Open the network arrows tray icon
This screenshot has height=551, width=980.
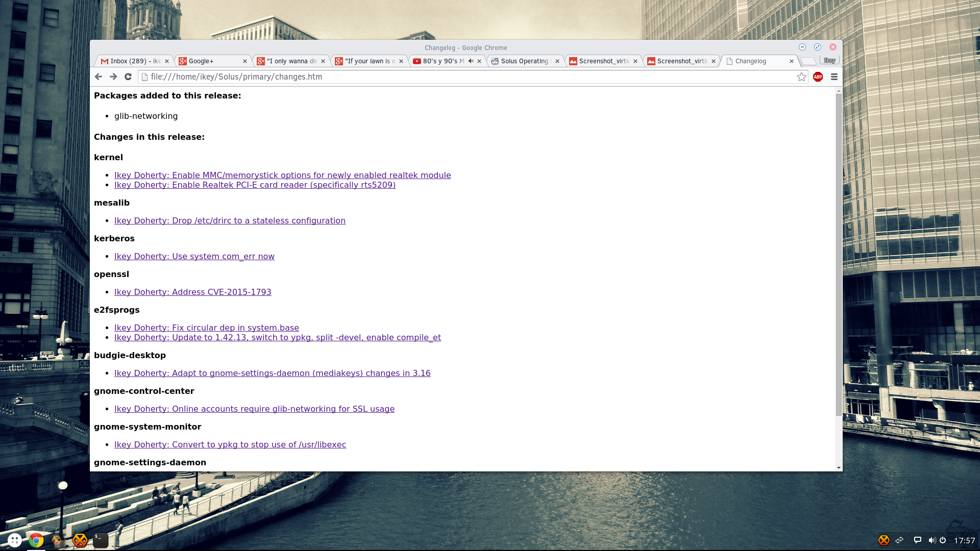pos(900,540)
